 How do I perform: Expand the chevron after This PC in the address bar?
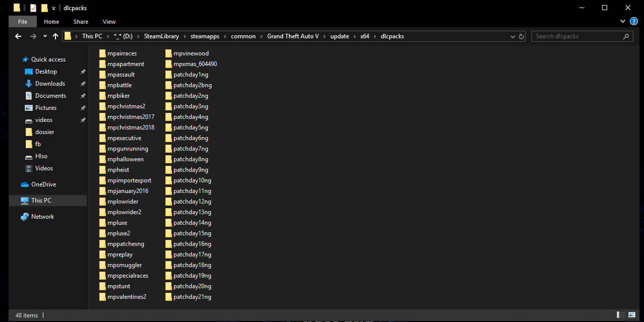(x=107, y=36)
